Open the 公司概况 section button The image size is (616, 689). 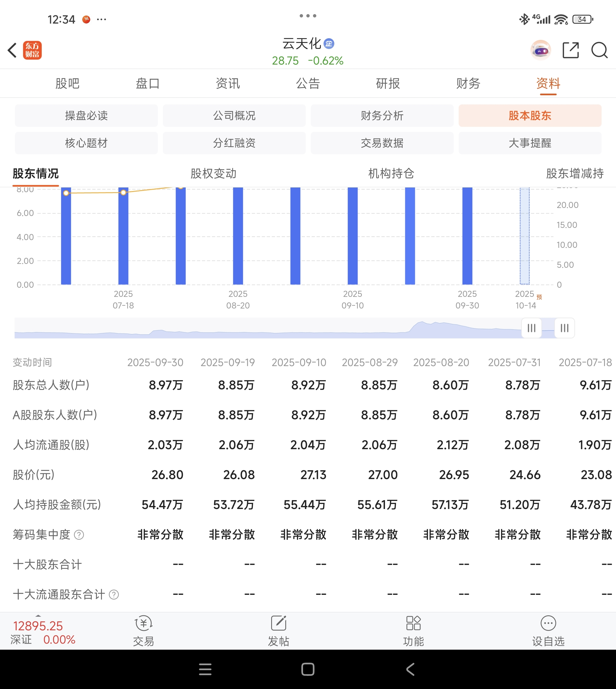[x=234, y=116]
